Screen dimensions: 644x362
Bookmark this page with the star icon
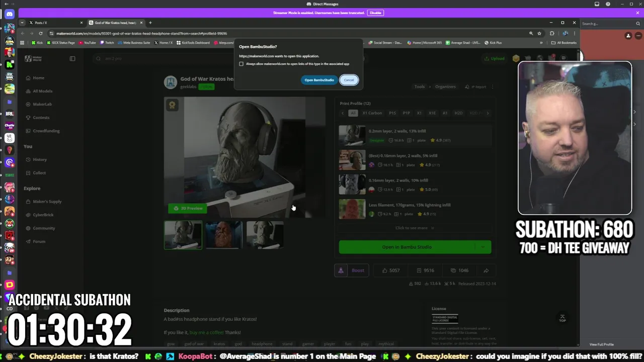(x=539, y=33)
